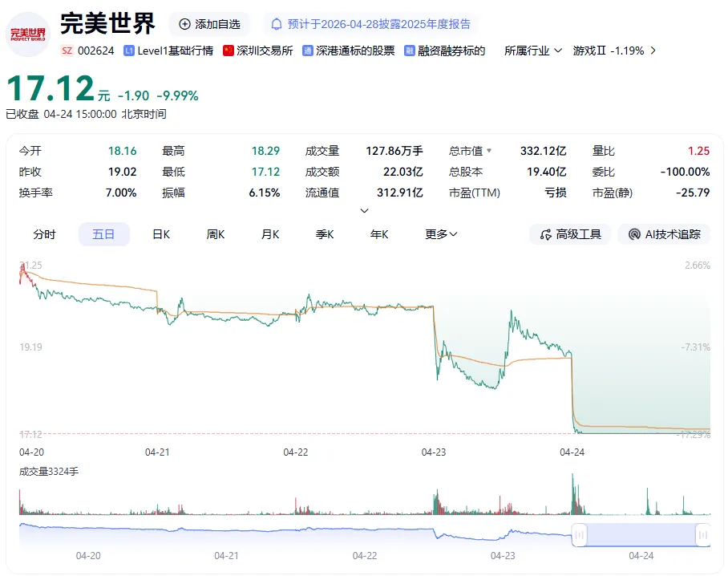Open the 总市值 dropdown triangle
This screenshot has width=728, height=576.
(489, 151)
